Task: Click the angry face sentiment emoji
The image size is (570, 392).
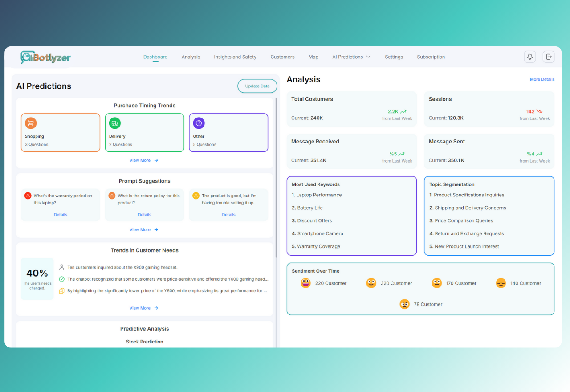Action: pyautogui.click(x=404, y=304)
